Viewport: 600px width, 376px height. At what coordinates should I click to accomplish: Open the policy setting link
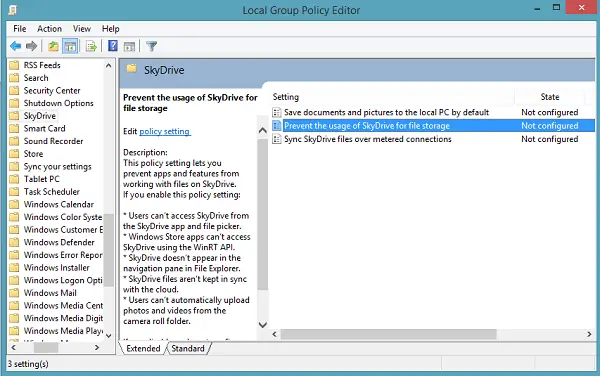[x=165, y=132]
